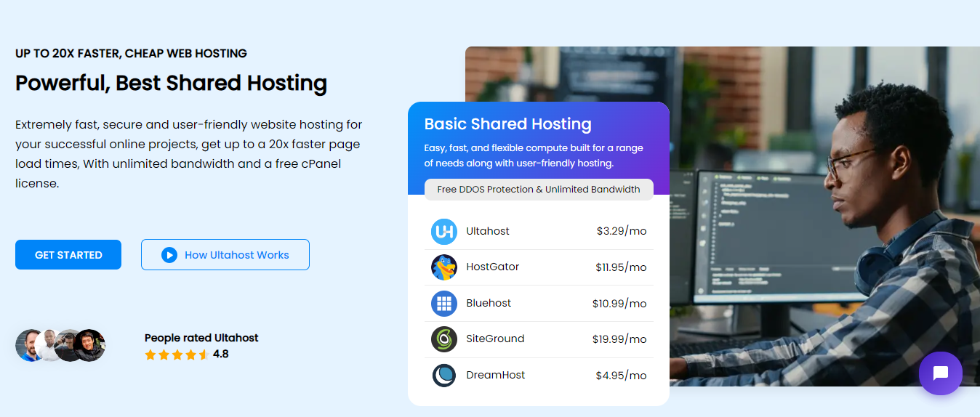Viewport: 980px width, 417px height.
Task: Select the SiteGround row name
Action: tap(495, 339)
